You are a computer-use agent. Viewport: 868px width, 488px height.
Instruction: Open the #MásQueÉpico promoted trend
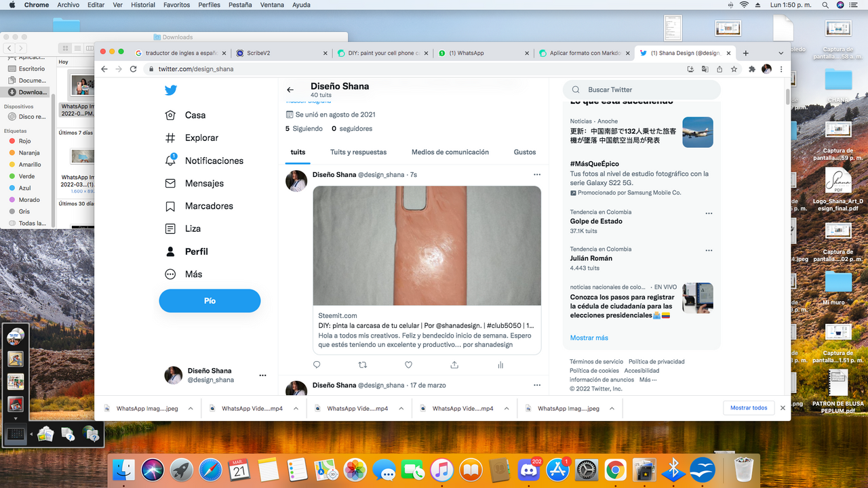595,164
